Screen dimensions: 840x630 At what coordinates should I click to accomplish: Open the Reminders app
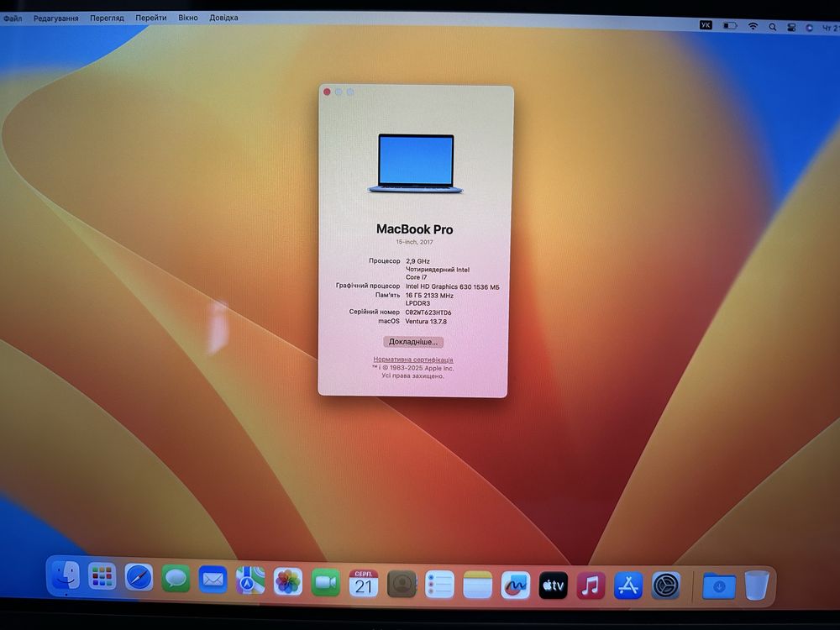(439, 585)
